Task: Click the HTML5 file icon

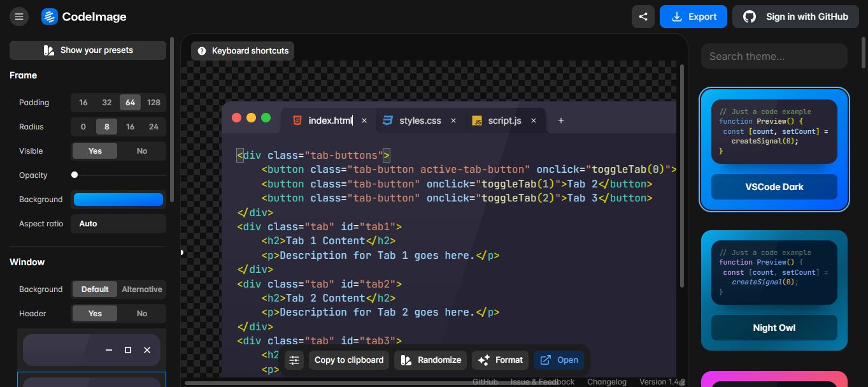Action: (x=297, y=120)
